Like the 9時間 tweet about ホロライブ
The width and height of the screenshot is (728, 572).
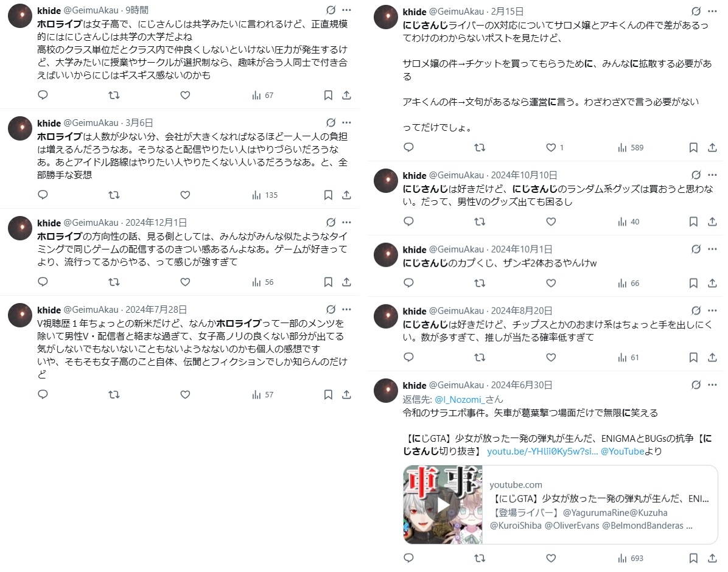coord(185,95)
